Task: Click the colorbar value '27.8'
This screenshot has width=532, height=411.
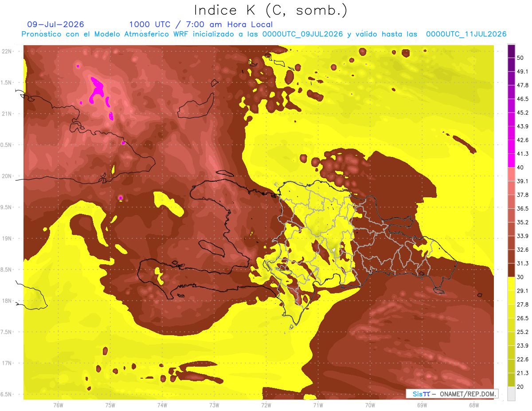Action: [x=523, y=305]
